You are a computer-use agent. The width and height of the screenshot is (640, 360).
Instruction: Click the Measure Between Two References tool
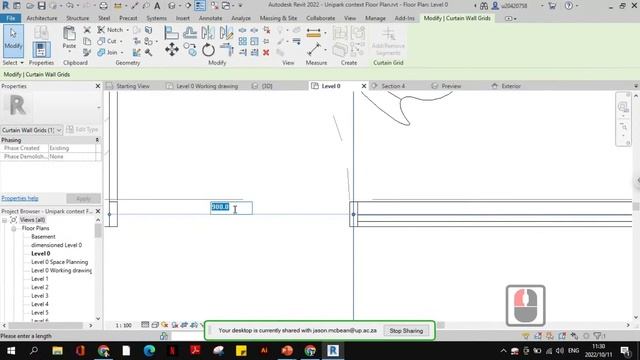pyautogui.click(x=314, y=49)
